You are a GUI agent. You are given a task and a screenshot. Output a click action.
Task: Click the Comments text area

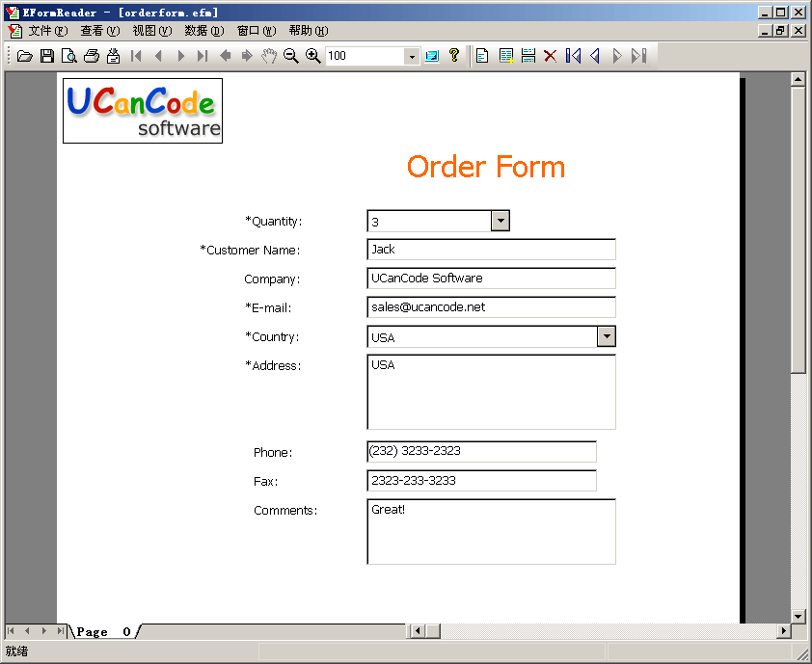pos(491,532)
